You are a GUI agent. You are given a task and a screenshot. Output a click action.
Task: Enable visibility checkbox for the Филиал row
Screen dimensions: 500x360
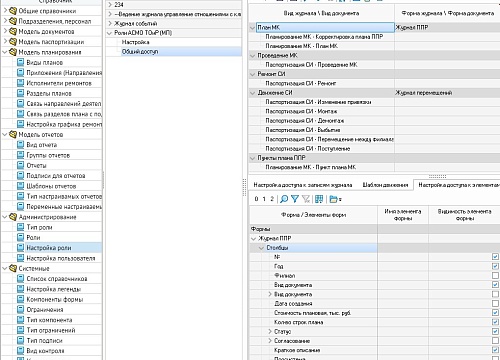[495, 275]
